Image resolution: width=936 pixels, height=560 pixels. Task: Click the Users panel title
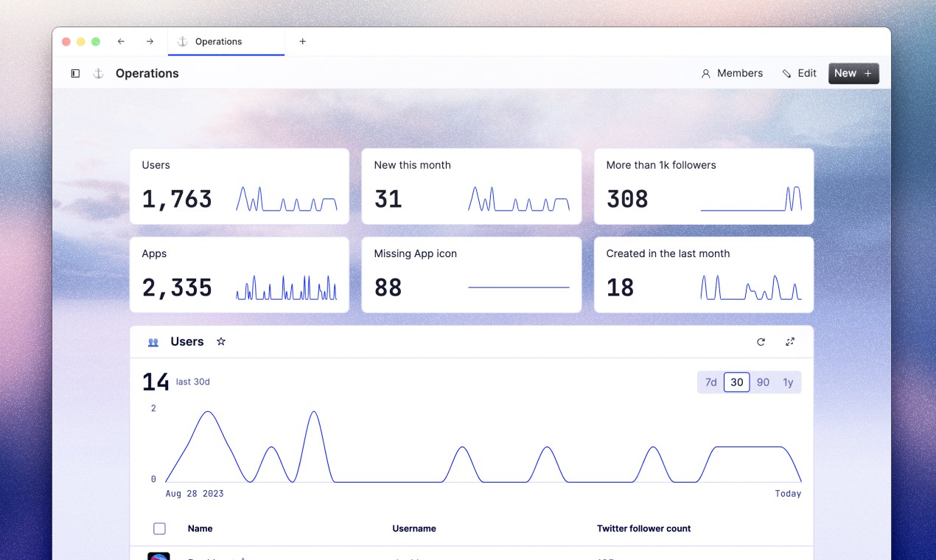click(x=187, y=342)
